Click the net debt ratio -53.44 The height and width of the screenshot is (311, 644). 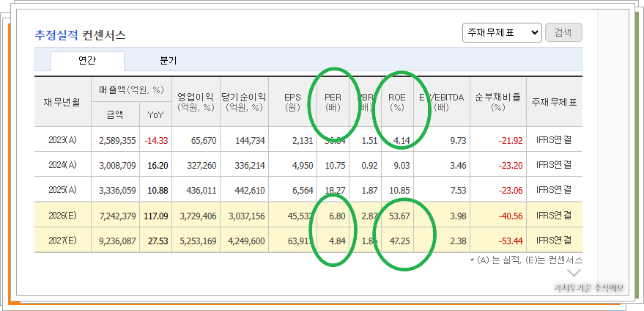[x=511, y=241]
